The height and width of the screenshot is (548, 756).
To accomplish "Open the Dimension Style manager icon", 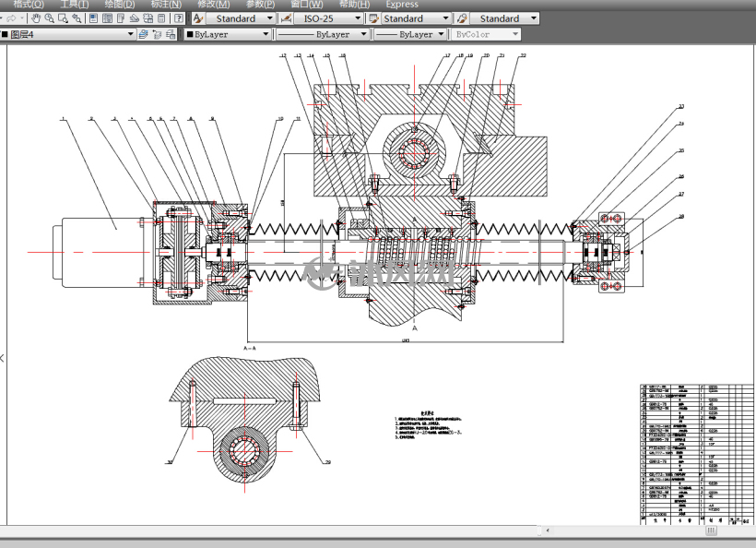I will pos(286,18).
